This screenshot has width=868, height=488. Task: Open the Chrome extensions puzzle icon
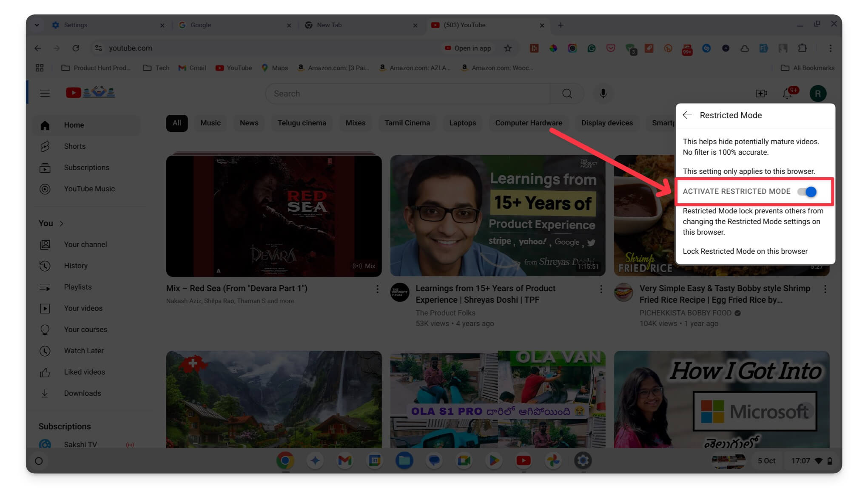[802, 48]
